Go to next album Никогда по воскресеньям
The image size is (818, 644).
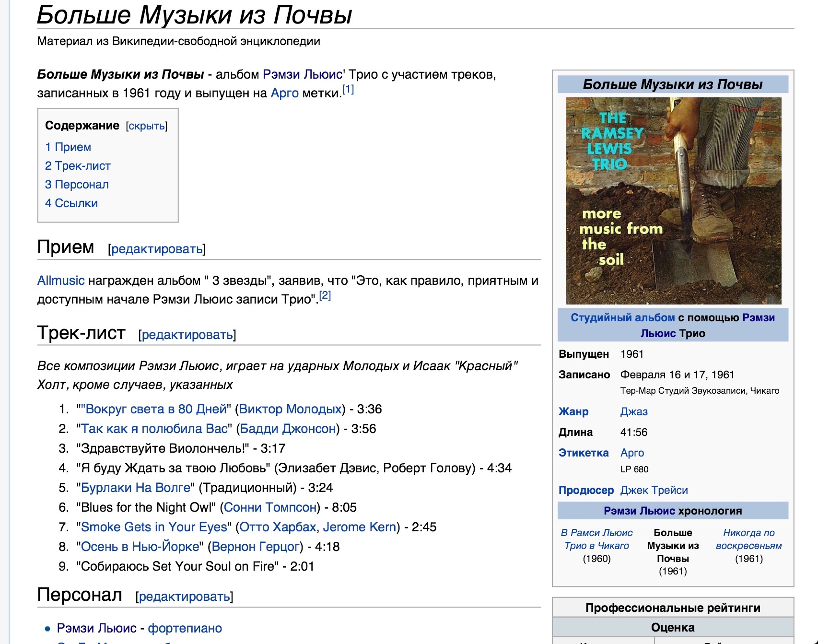(x=748, y=539)
